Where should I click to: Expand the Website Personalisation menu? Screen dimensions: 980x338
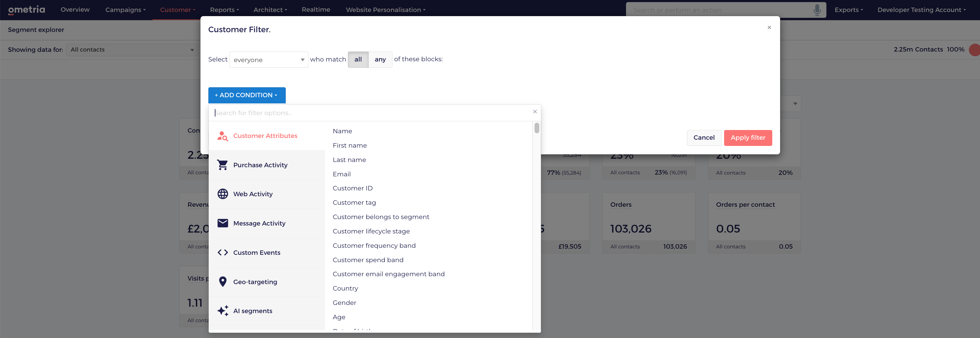(385, 10)
